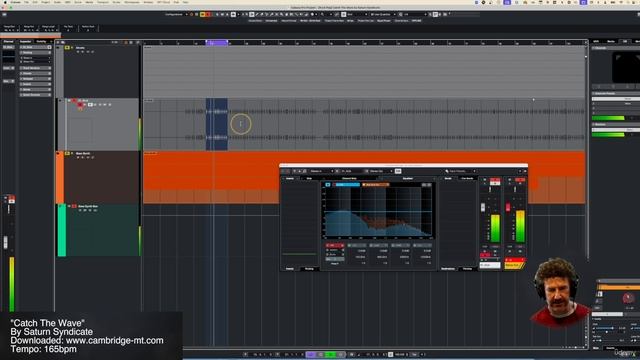Toggle the red EQ band 1 enable button
This screenshot has height=360, width=640.
pyautogui.click(x=328, y=245)
